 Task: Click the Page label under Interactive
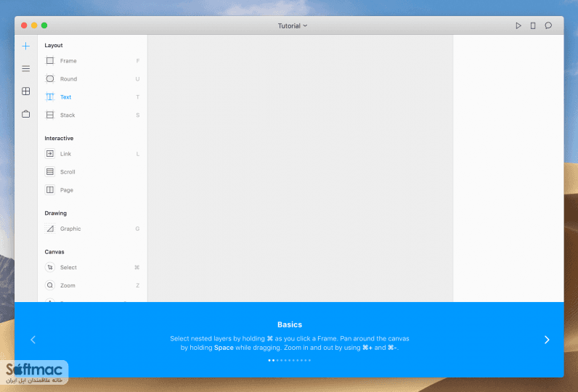click(67, 190)
